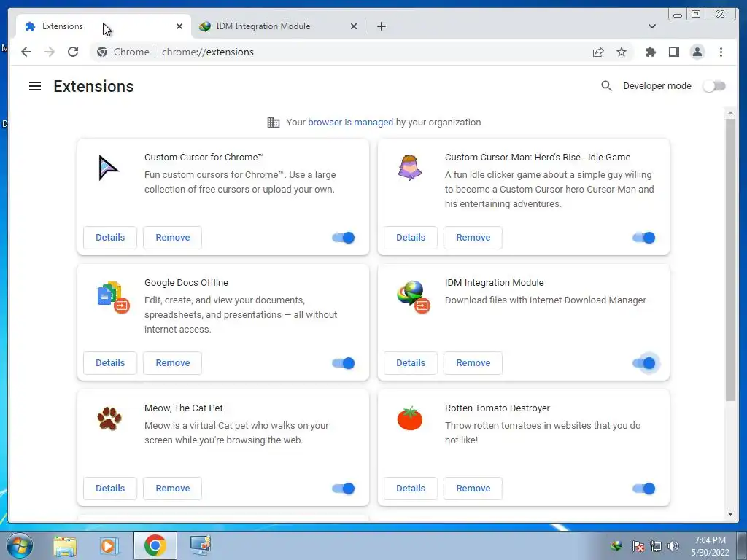This screenshot has width=747, height=560.
Task: Disable Meow, The Cat Pet extension
Action: (x=344, y=489)
